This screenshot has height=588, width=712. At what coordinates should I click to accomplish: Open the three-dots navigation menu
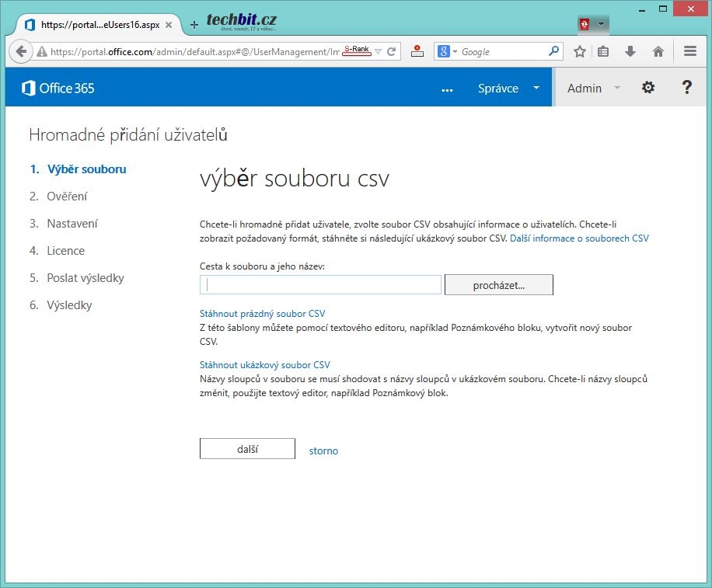[447, 89]
